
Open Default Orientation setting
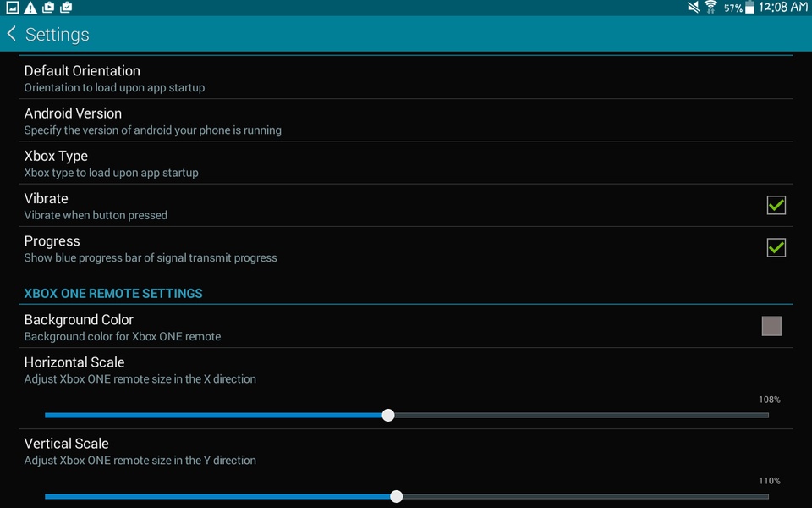[x=405, y=78]
